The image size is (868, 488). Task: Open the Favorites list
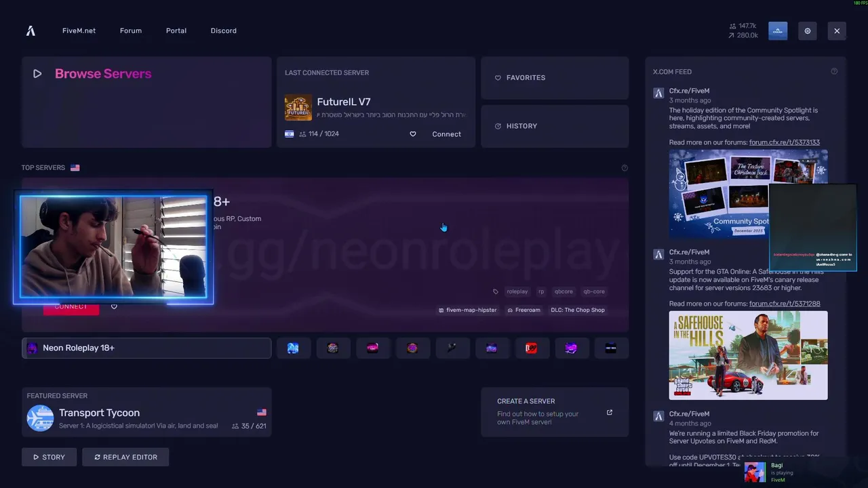point(555,78)
